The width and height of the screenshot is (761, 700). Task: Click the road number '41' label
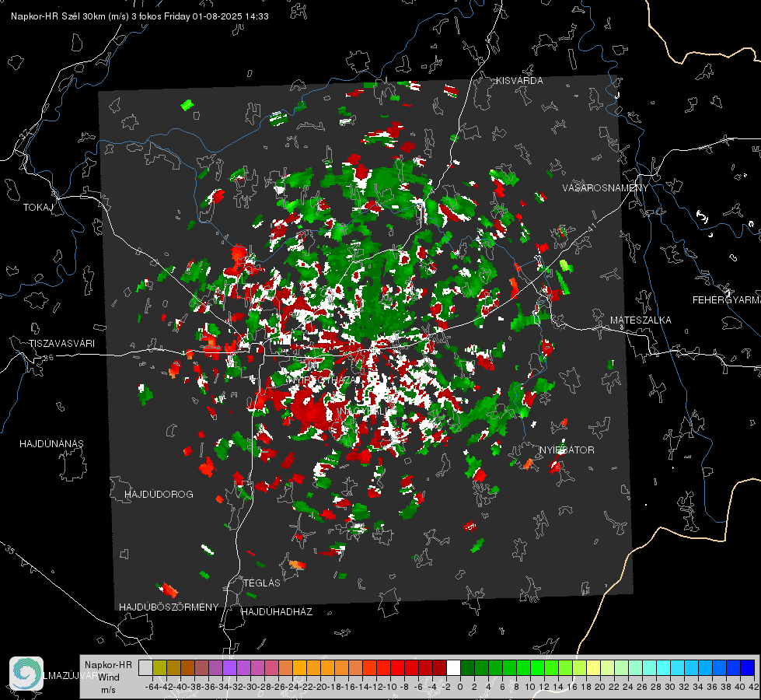pyautogui.click(x=591, y=227)
